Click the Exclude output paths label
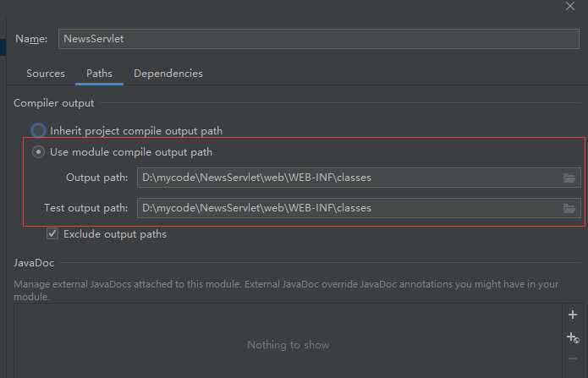 coord(115,234)
